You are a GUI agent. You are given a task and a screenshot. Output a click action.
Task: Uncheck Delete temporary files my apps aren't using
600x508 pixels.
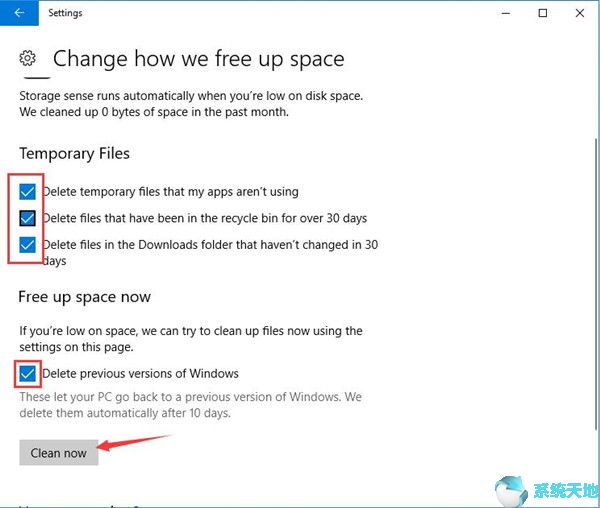point(28,191)
